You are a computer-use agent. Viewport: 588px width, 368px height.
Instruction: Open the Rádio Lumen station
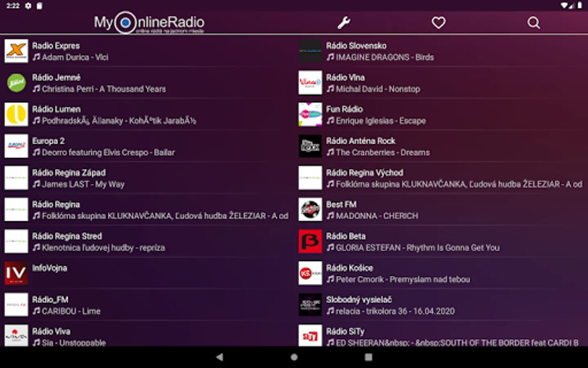click(x=147, y=114)
